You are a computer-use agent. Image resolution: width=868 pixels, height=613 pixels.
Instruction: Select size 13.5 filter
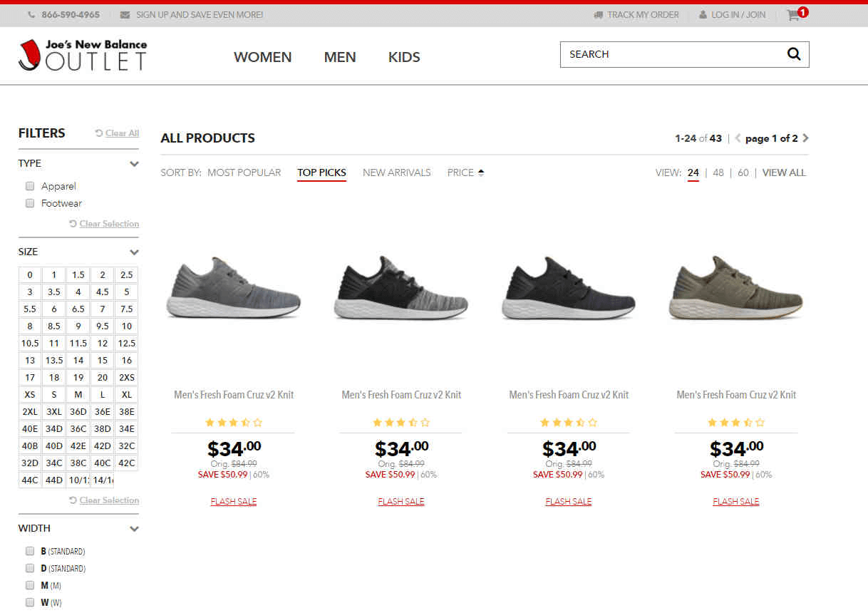[x=54, y=360]
